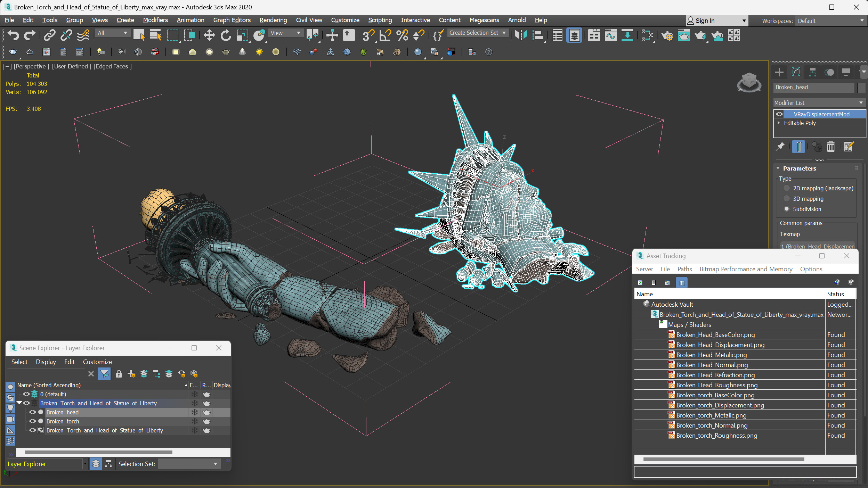The width and height of the screenshot is (868, 488).
Task: Open the Create Selection Set dropdown
Action: [x=478, y=33]
